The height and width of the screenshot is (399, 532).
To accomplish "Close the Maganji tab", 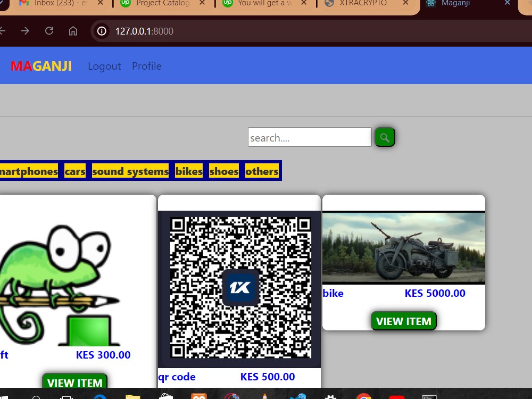I will pyautogui.click(x=507, y=3).
